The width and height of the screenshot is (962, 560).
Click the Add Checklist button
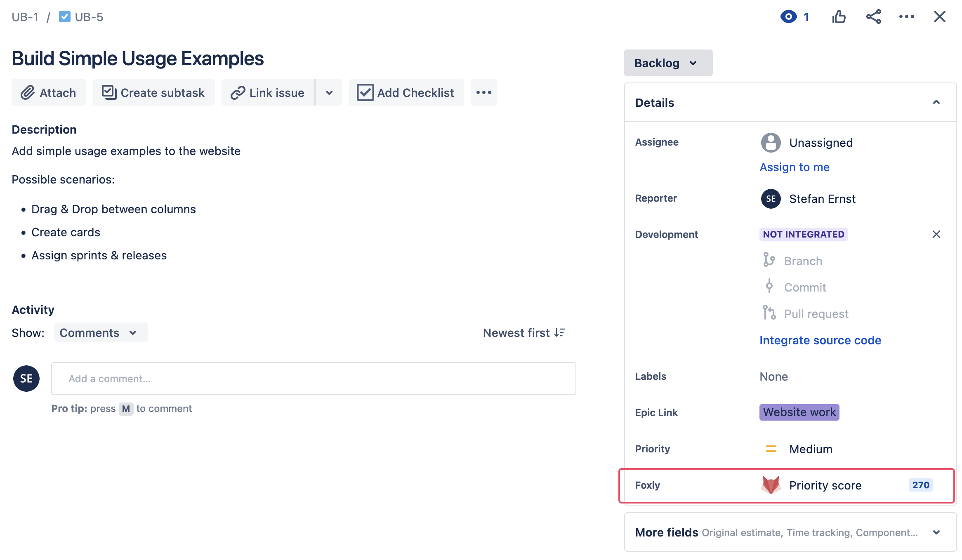406,92
